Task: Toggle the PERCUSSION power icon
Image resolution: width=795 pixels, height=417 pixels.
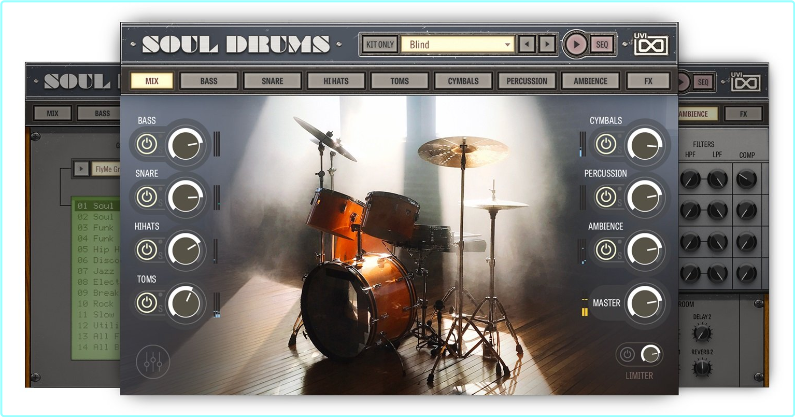Action: tap(605, 197)
